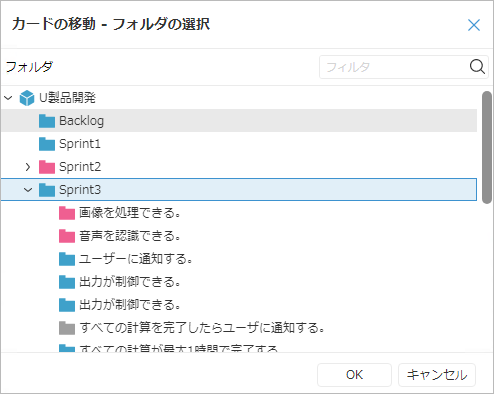Collapse the U製品開発 root node
Viewport: 494px width, 394px height.
click(x=8, y=98)
